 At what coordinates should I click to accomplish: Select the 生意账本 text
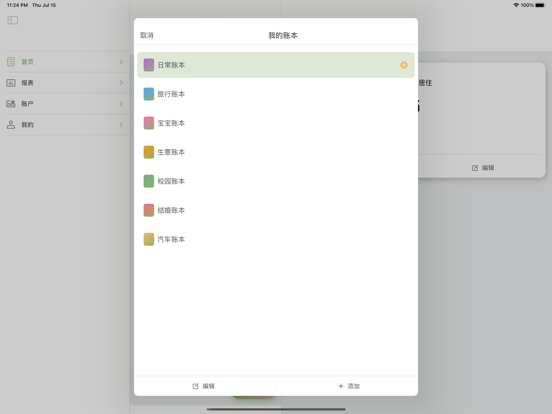(171, 152)
